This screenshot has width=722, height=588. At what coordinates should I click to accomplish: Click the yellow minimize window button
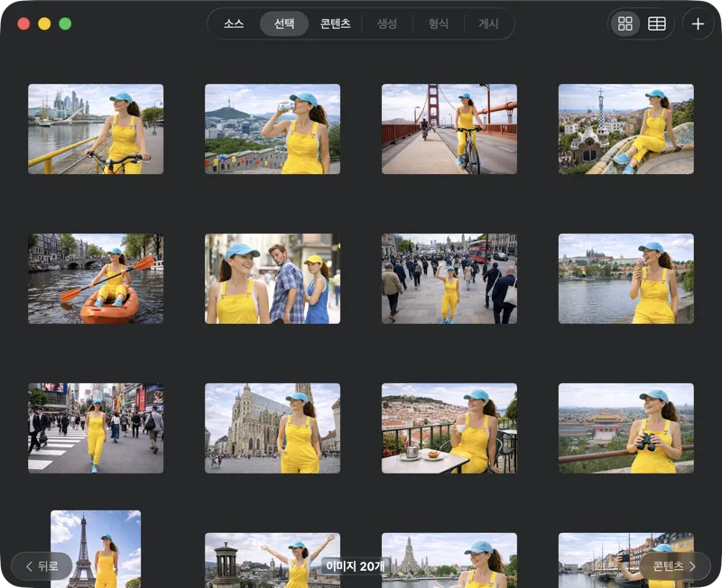coord(44,24)
